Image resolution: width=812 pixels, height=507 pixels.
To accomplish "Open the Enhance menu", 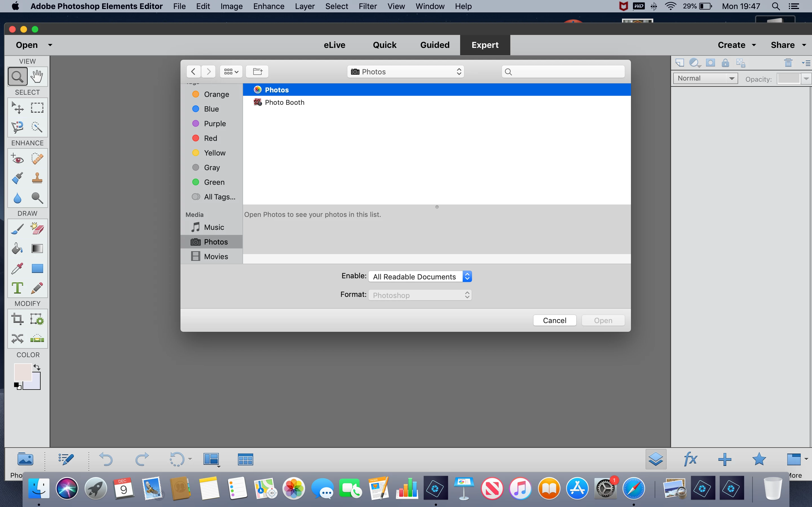I will click(x=268, y=6).
